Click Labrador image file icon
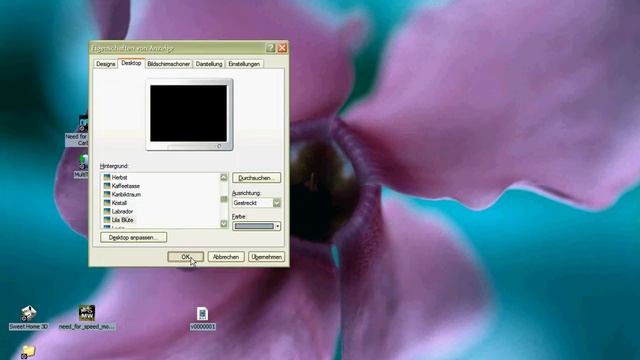Viewport: 640px width, 360px height. click(107, 211)
